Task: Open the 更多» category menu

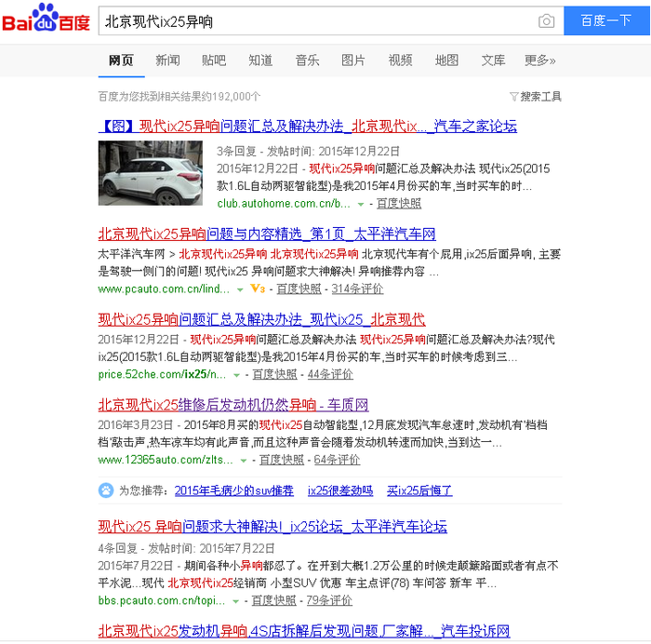Action: click(539, 60)
